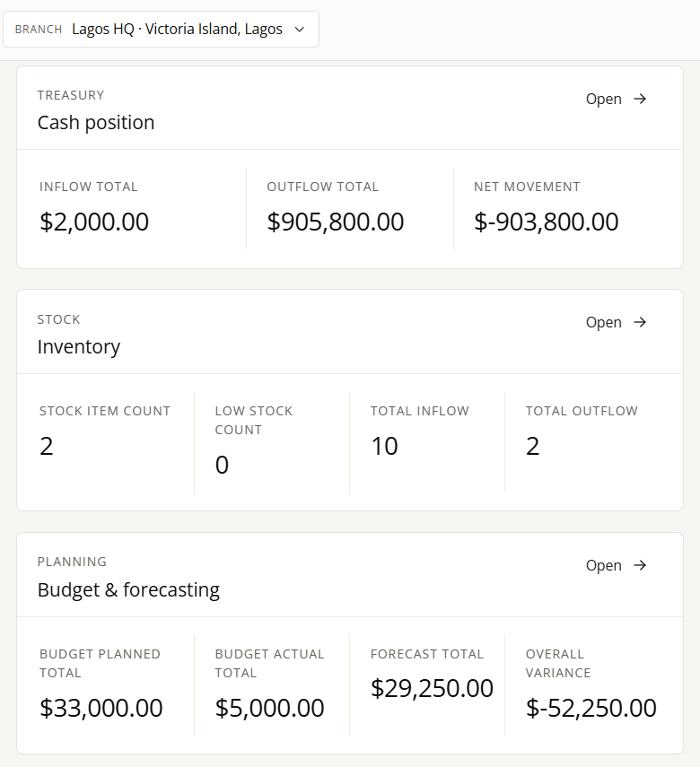The image size is (700, 767).
Task: Click the $2,000.00 inflow total value
Action: pyautogui.click(x=94, y=222)
